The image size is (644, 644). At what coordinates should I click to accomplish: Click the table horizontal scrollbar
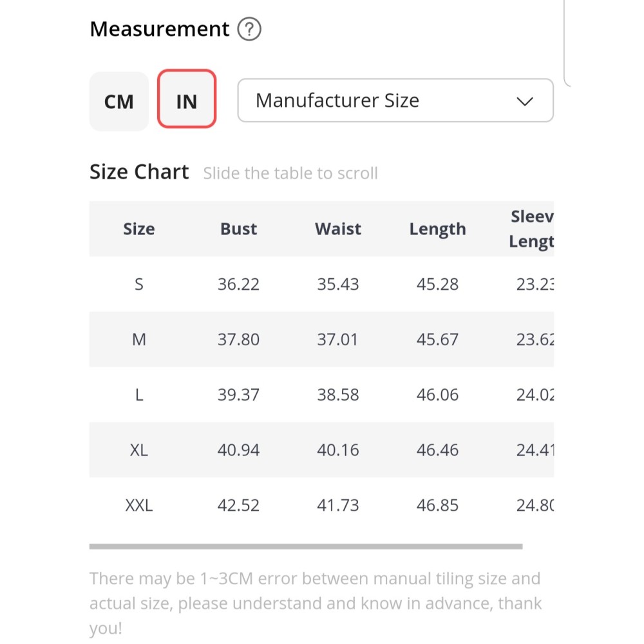306,547
